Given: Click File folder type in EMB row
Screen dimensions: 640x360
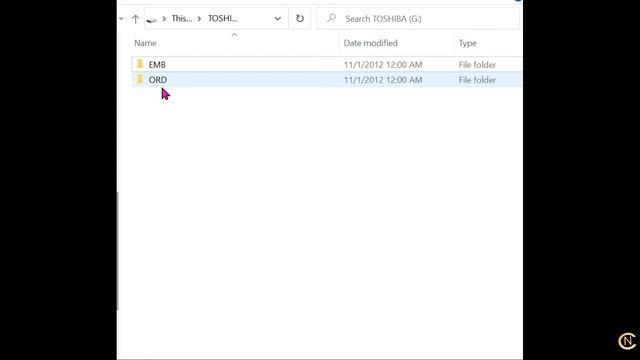Looking at the screenshot, I should pos(477,64).
